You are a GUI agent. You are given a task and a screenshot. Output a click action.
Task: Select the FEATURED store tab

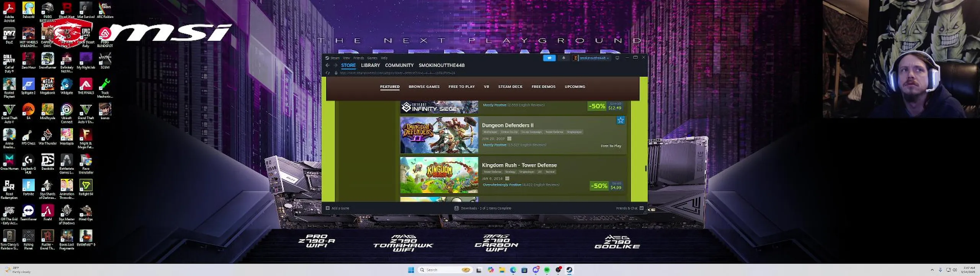390,87
